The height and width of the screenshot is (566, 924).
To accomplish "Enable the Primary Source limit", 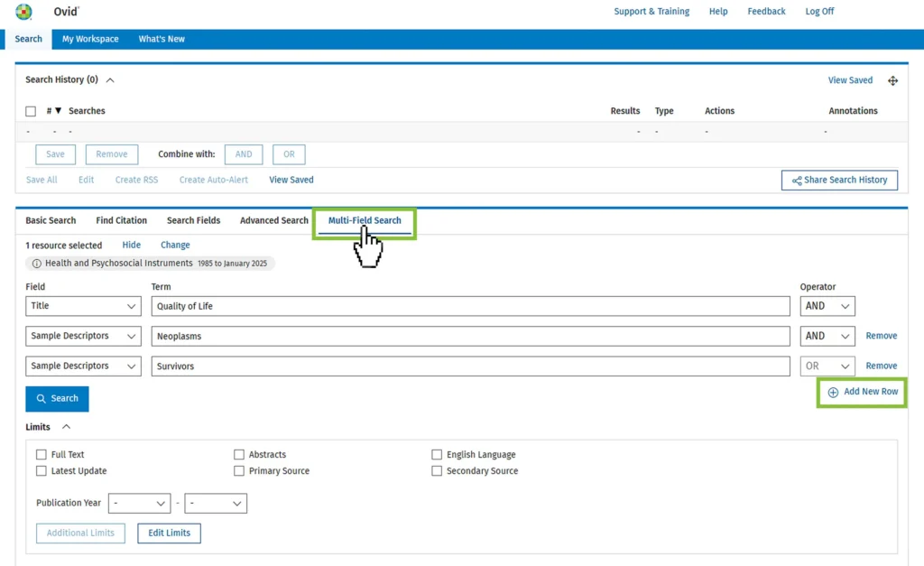I will coord(238,471).
